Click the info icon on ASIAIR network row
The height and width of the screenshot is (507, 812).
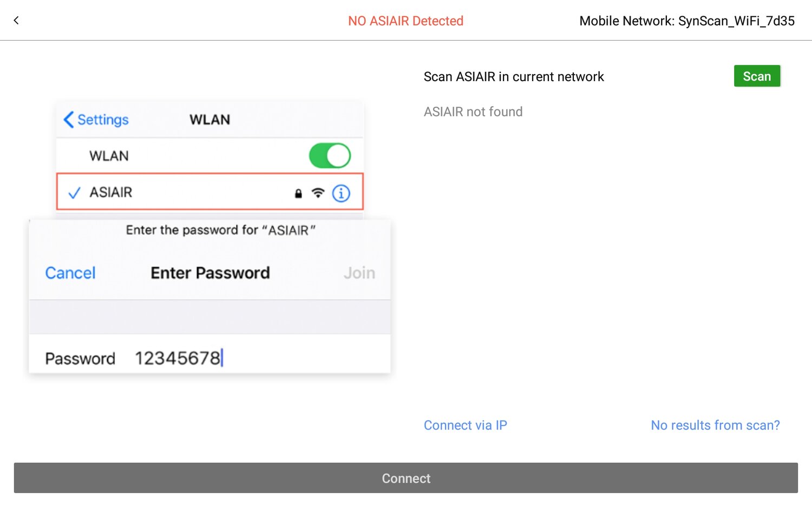(341, 193)
